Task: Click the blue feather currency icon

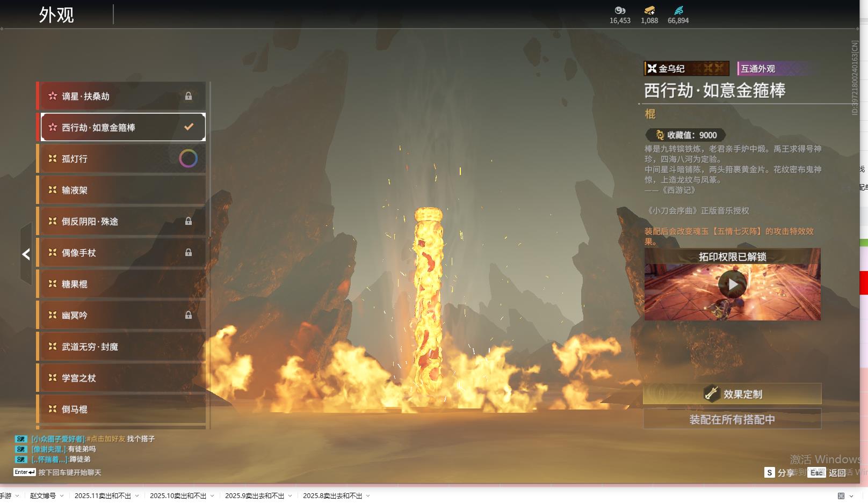Action: (x=678, y=10)
